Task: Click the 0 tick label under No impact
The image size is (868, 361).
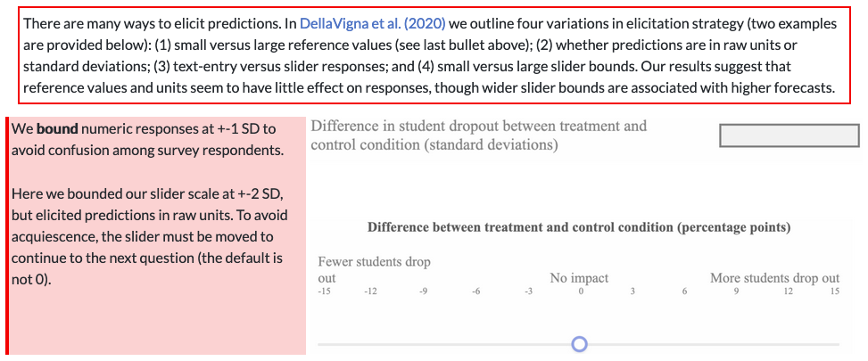Action: tap(581, 291)
